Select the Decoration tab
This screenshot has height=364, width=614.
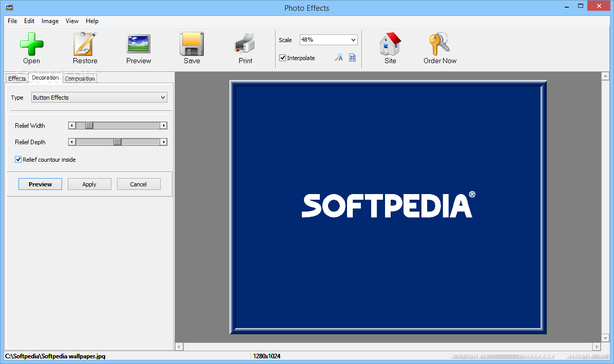point(45,78)
